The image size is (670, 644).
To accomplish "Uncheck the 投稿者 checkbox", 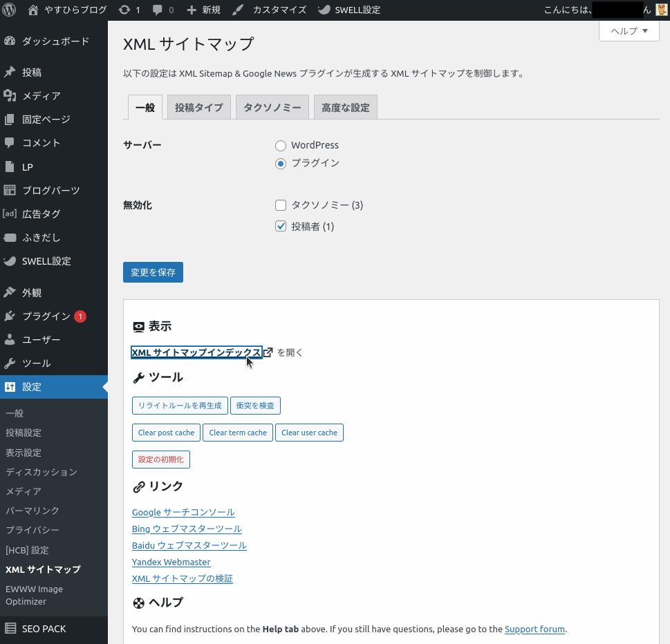I will point(281,227).
